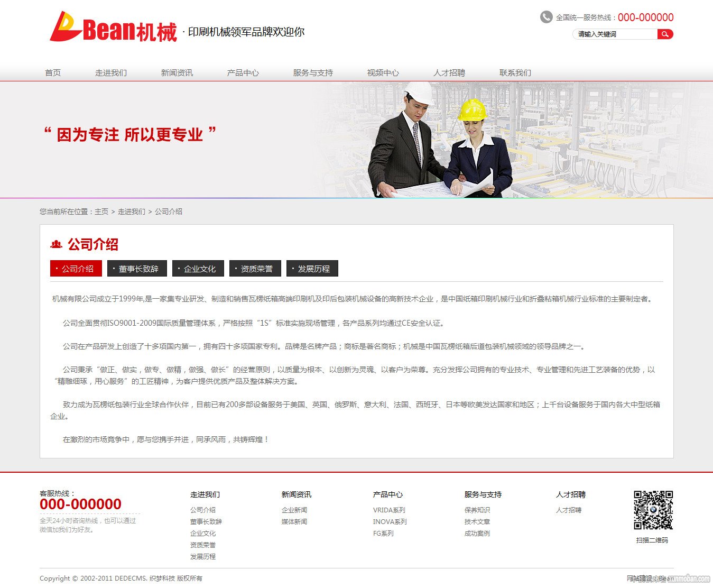Viewport: 713px width, 588px height.
Task: Click the banner image with engineers
Action: (x=356, y=140)
